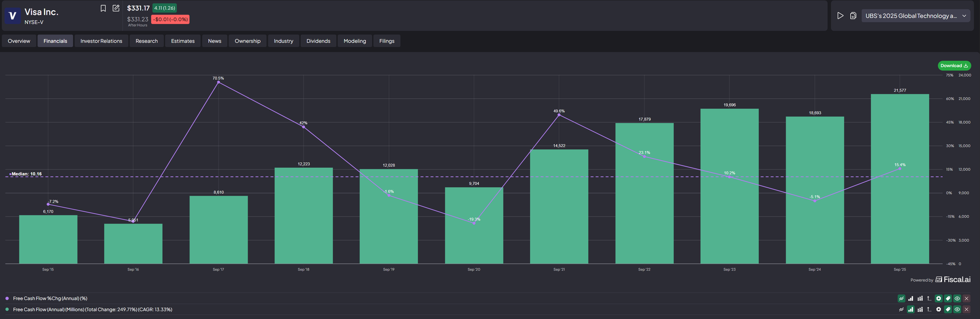980x319 pixels.
Task: Remove the Free Cash Flow %Chg series
Action: [x=966, y=298]
